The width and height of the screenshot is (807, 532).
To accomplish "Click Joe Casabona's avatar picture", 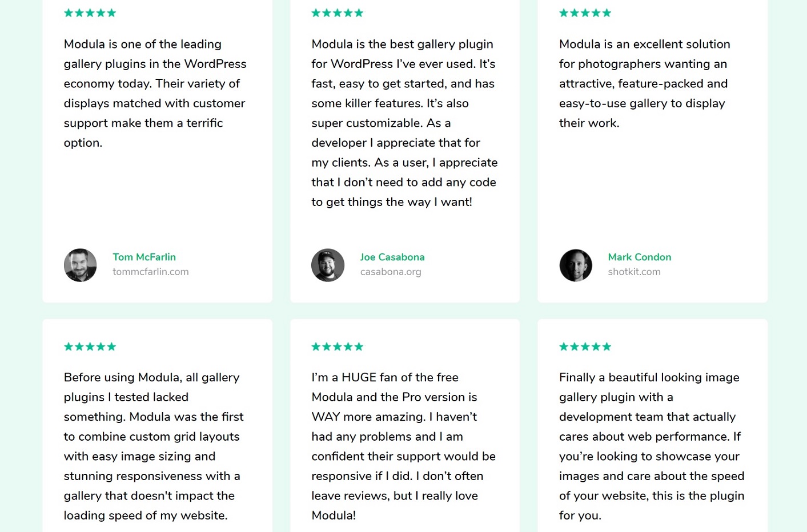I will tap(328, 265).
